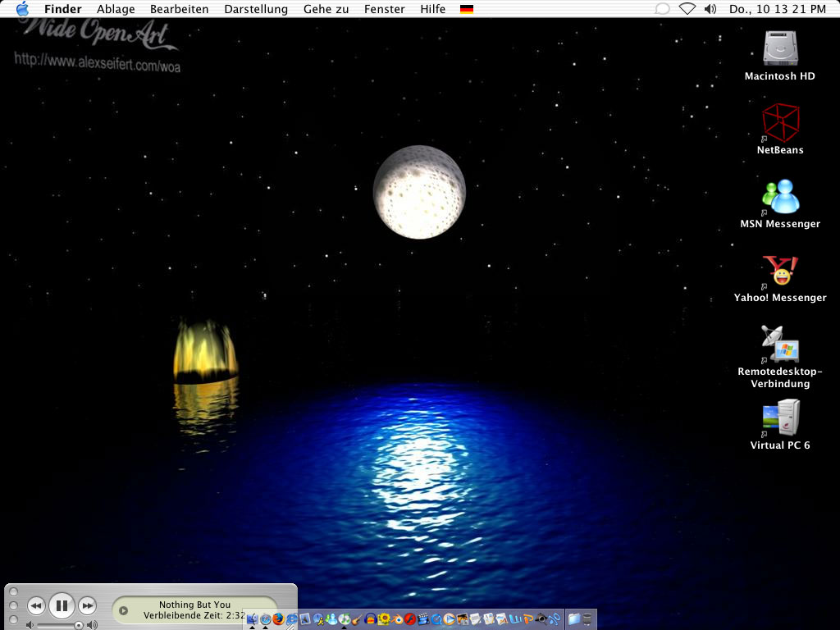Viewport: 840px width, 630px height.
Task: Open Internet Explorer from the Dock
Action: [291, 619]
